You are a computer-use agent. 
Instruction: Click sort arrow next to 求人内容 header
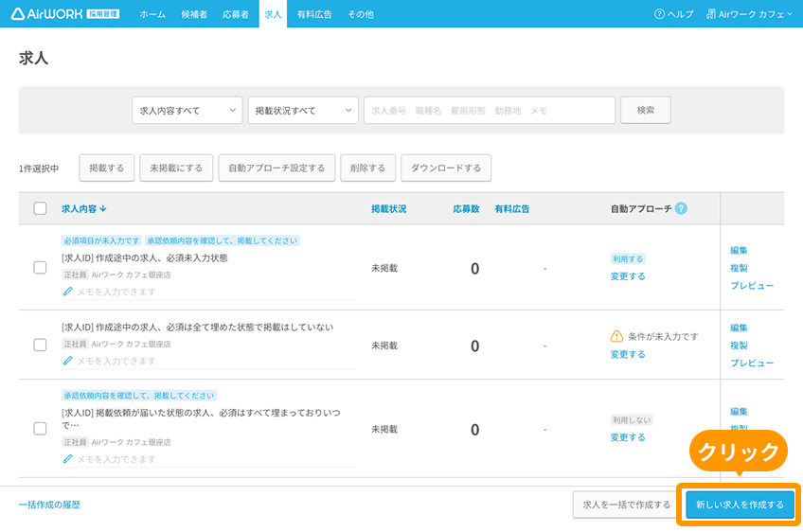(x=103, y=208)
